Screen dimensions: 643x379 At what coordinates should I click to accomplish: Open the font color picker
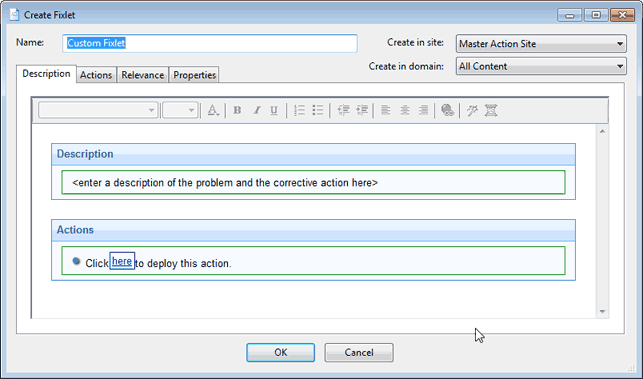tap(213, 110)
